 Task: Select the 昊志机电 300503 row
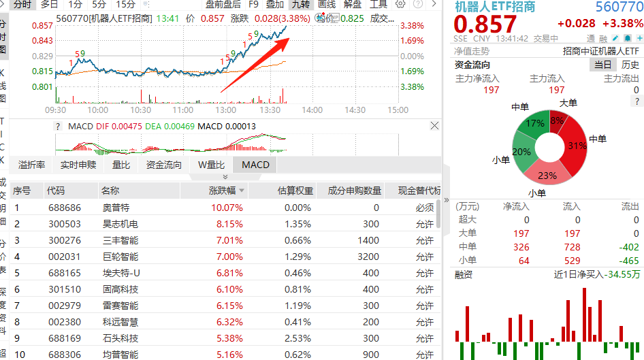(x=225, y=224)
